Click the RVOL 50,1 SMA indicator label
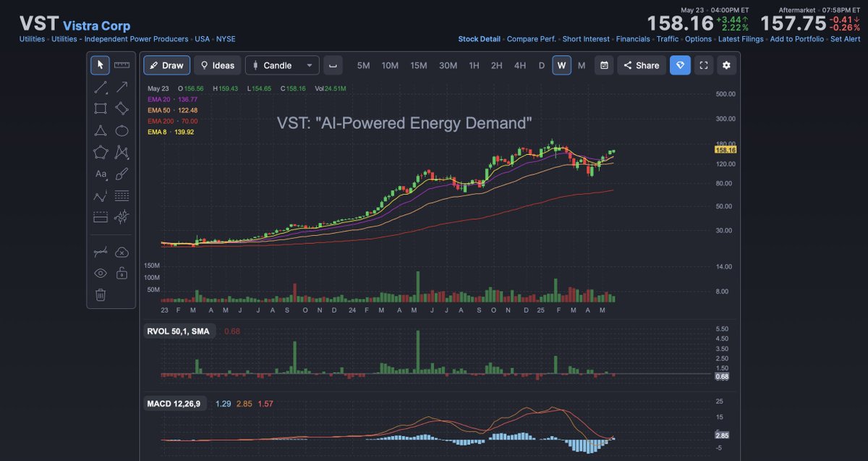This screenshot has height=461, width=868. coord(179,330)
